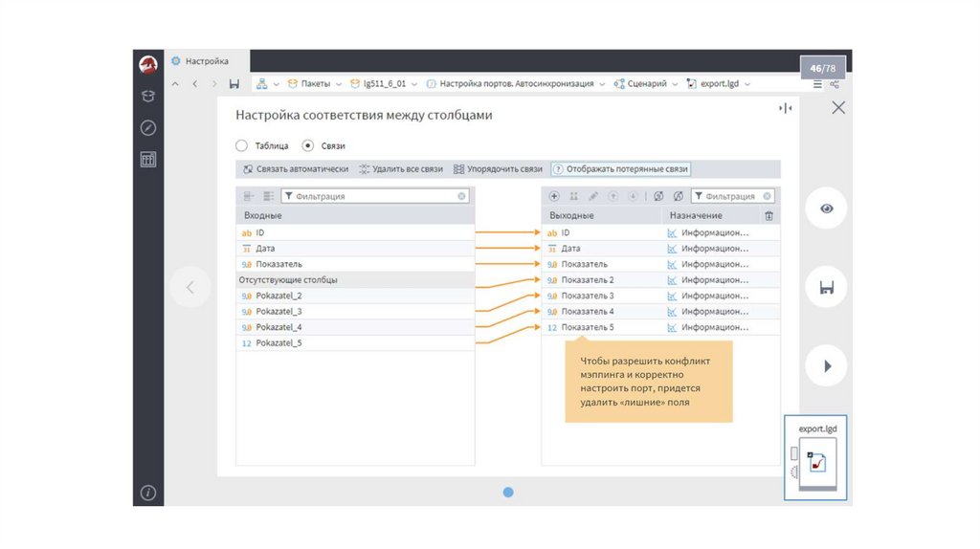This screenshot has height=549, width=980.
Task: Expand the Сценарий breadcrumb dropdown
Action: coord(675,84)
